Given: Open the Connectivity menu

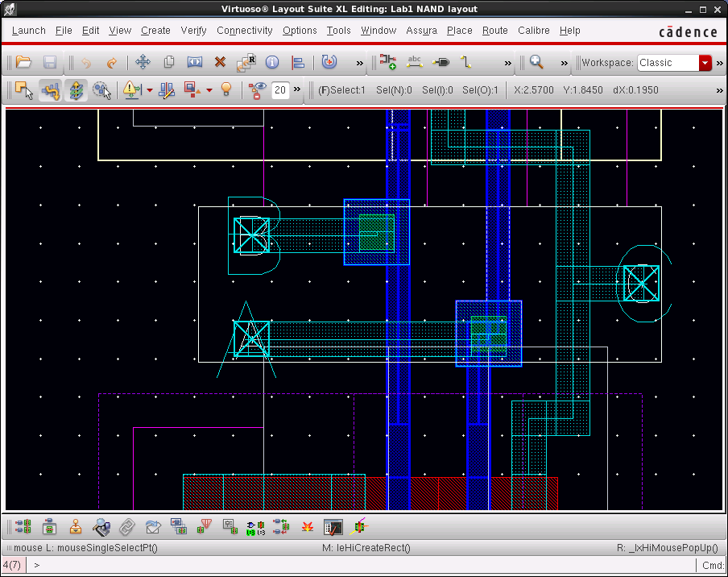Looking at the screenshot, I should pos(245,31).
